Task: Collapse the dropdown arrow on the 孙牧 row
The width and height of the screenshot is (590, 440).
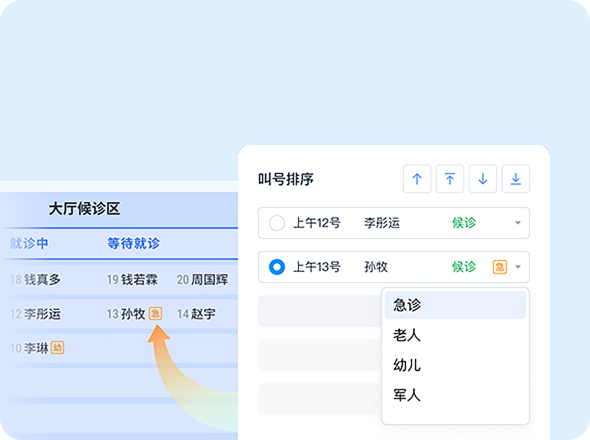Action: pyautogui.click(x=518, y=267)
